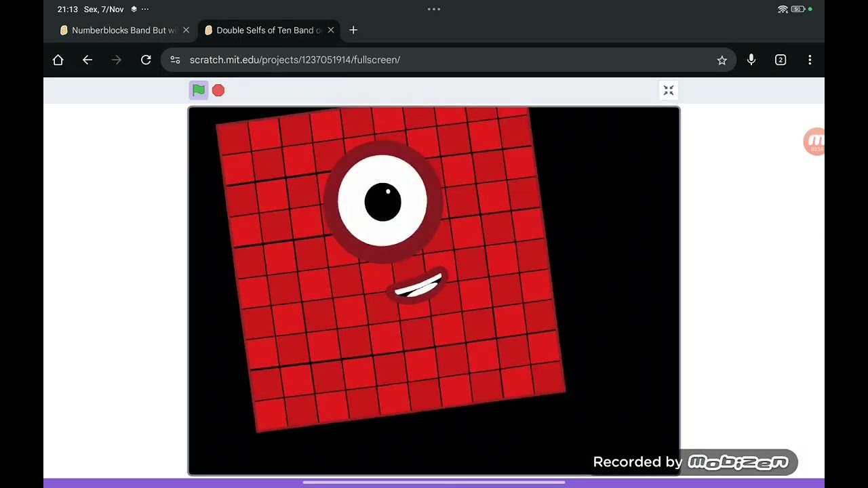Focus the address bar URL field
The width and height of the screenshot is (868, 488).
448,60
